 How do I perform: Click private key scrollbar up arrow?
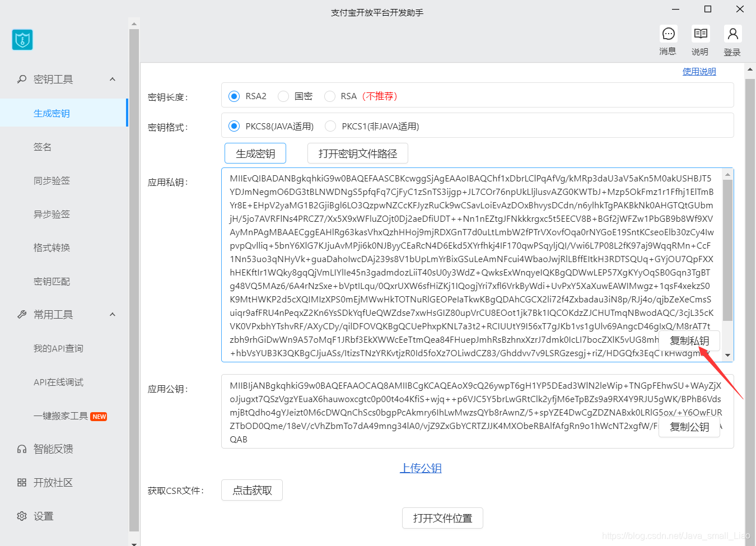pyautogui.click(x=727, y=174)
